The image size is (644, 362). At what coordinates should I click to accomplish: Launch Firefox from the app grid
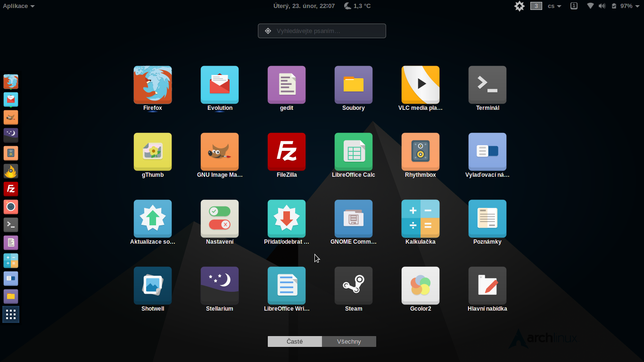153,85
